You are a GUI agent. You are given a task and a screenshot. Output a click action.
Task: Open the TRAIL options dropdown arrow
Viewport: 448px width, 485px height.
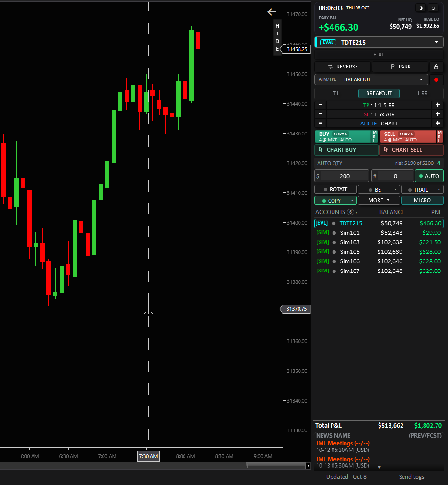(439, 189)
